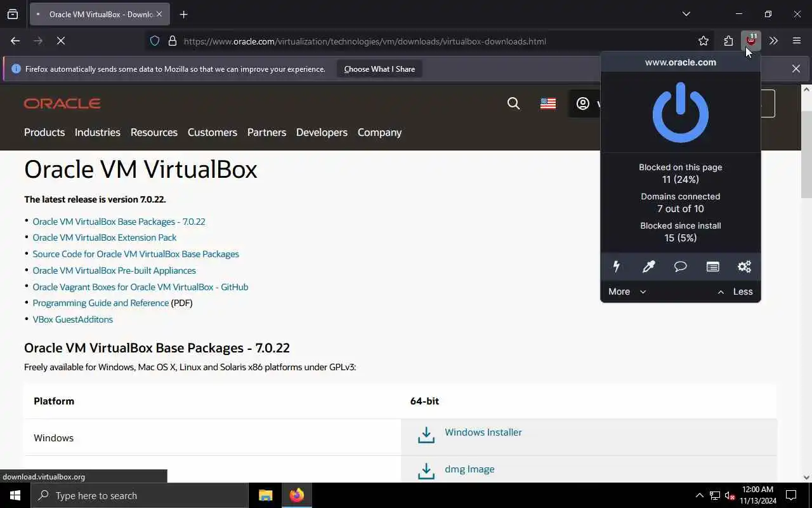Bookmark this page with star icon

[x=704, y=41]
